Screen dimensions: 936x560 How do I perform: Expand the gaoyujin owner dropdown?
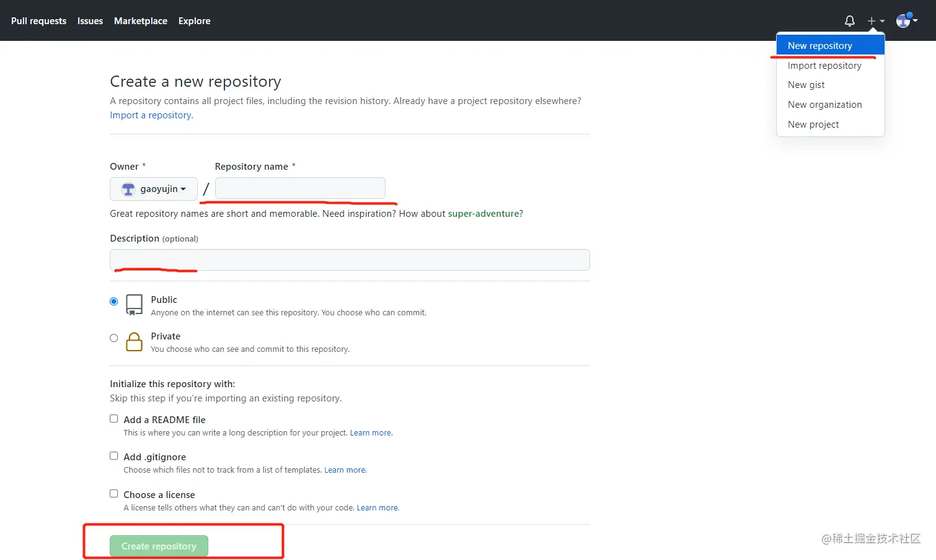click(154, 190)
